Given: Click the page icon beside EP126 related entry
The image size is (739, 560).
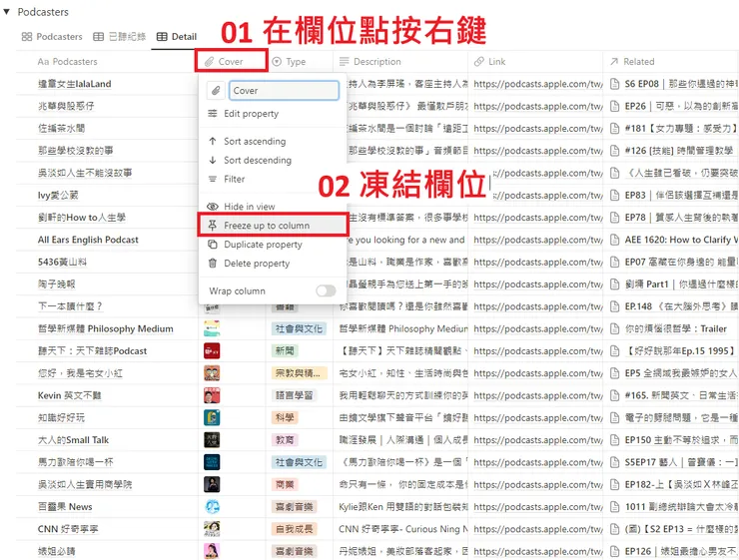Looking at the screenshot, I should [x=614, y=551].
